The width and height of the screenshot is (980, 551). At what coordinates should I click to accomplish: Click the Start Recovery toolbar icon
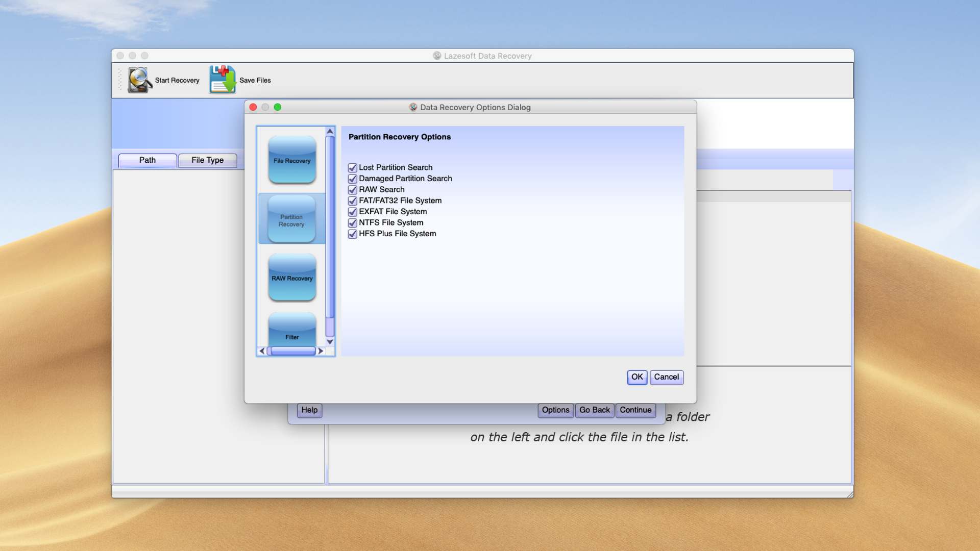(x=140, y=80)
